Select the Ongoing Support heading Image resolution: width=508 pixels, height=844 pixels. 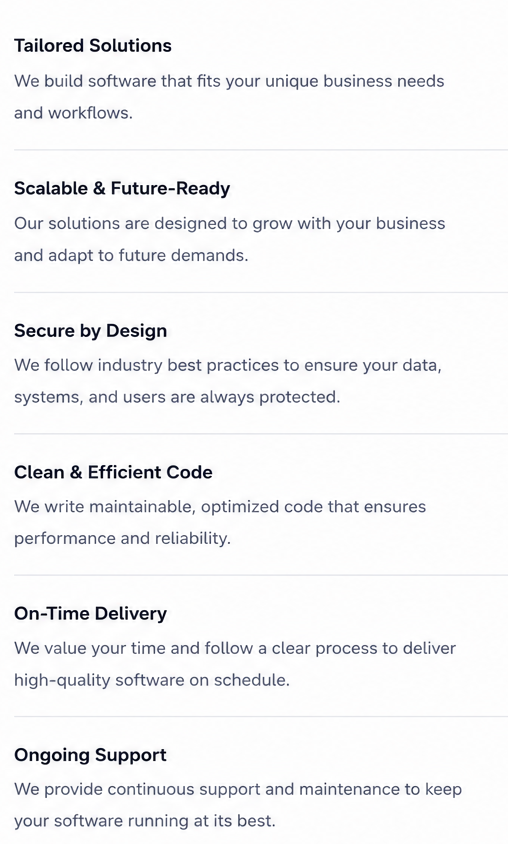coord(90,755)
